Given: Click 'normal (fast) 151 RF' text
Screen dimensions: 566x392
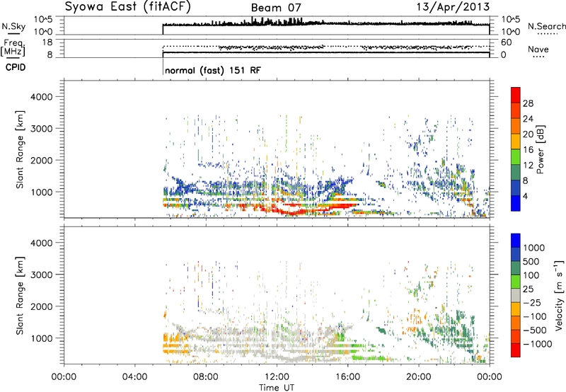Looking at the screenshot, I should pyautogui.click(x=213, y=70).
